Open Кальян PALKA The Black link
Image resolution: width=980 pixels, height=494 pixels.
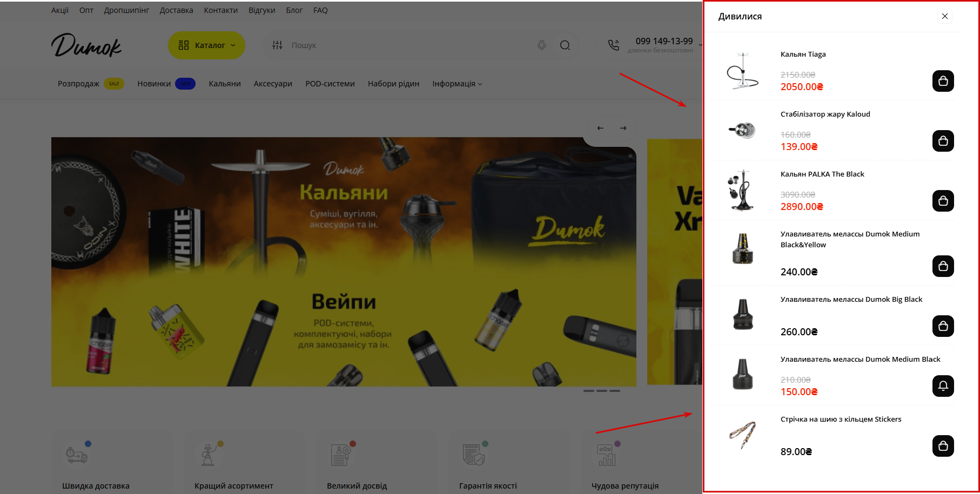(x=822, y=174)
